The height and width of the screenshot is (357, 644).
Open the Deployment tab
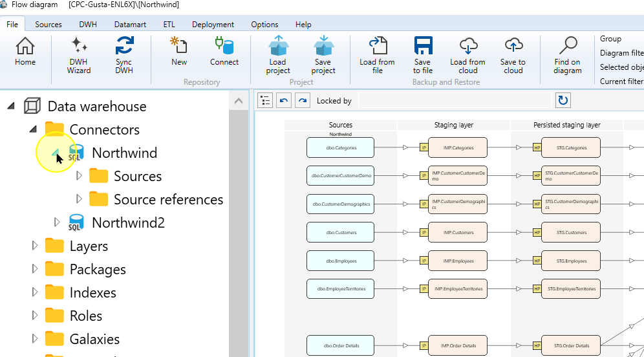tap(213, 24)
